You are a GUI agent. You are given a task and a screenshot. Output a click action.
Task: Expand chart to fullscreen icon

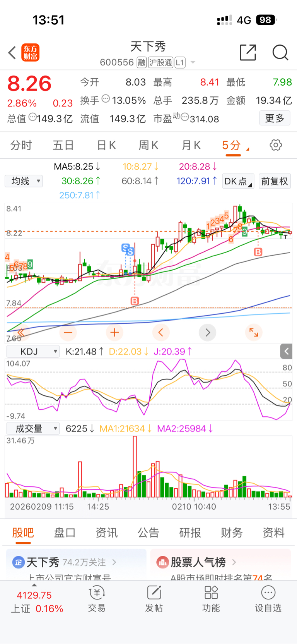[254, 332]
